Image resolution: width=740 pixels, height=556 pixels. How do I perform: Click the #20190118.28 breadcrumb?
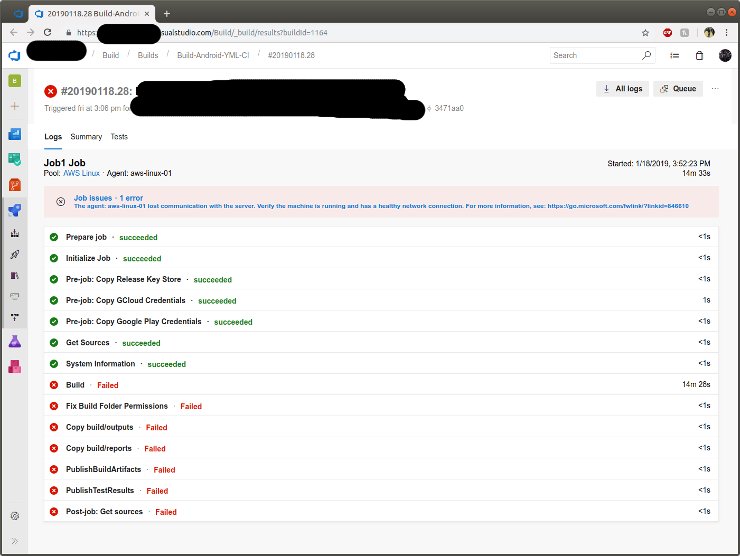tap(291, 55)
